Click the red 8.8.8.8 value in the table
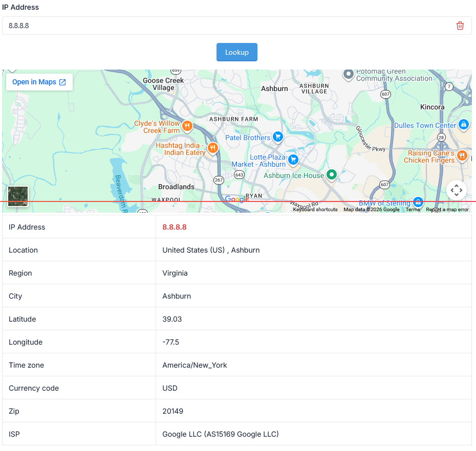The image size is (476, 451). [x=174, y=227]
